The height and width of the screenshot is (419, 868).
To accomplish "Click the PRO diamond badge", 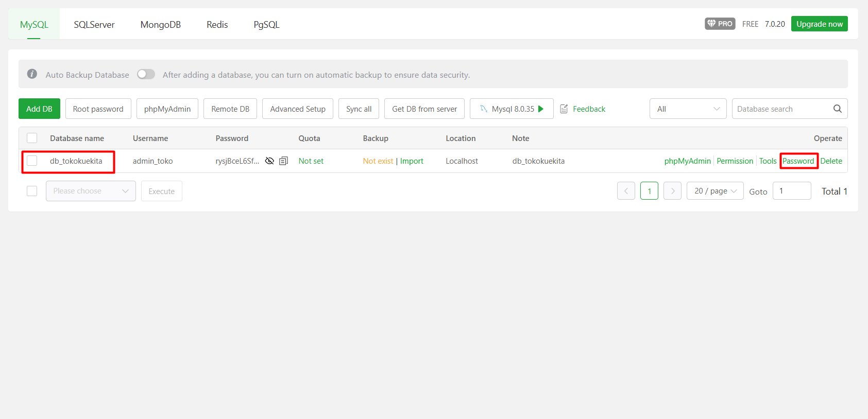I will click(x=720, y=24).
